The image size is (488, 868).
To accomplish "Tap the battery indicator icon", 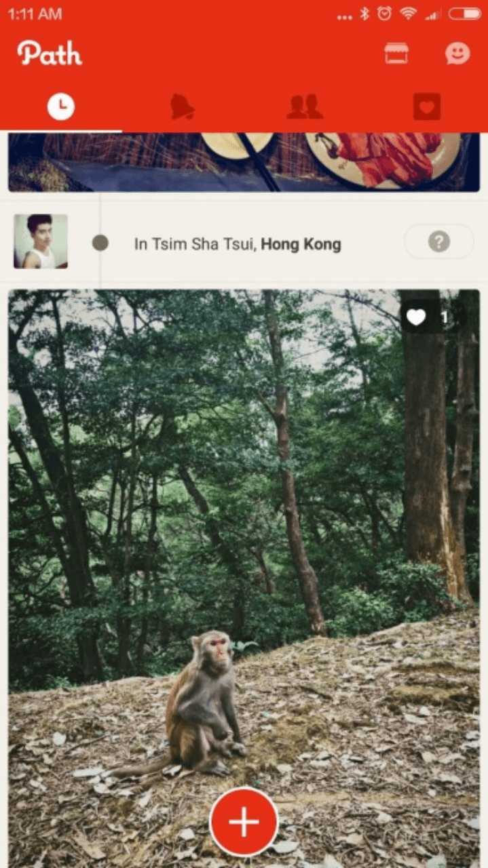I will point(465,14).
